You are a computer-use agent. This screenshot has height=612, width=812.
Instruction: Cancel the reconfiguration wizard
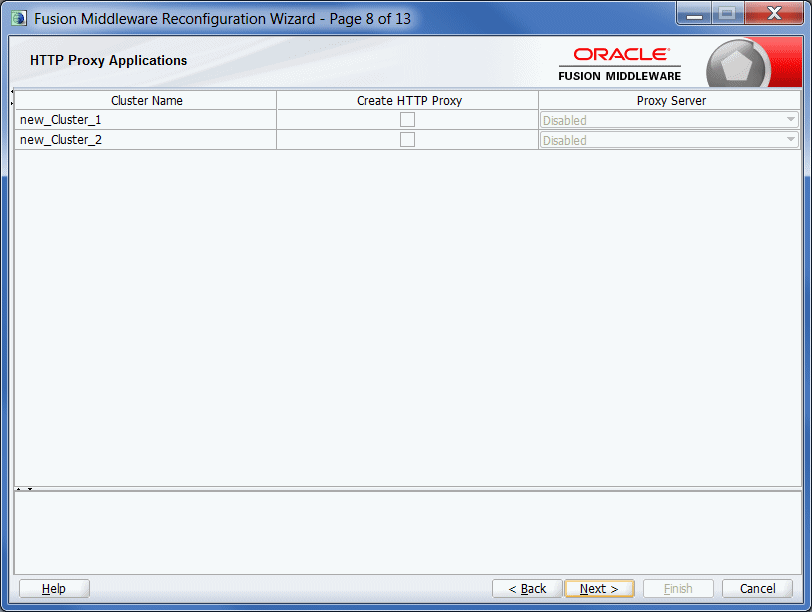pyautogui.click(x=757, y=589)
